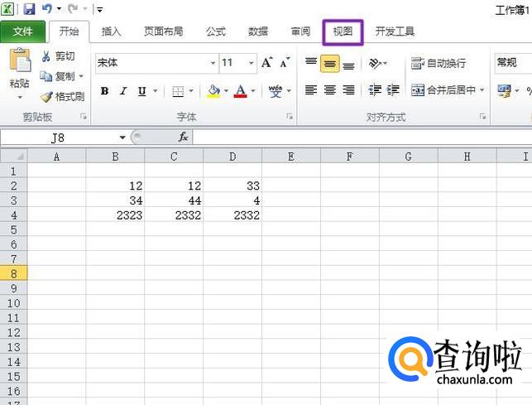Image resolution: width=532 pixels, height=405 pixels.
Task: Open the Name Box dropdown arrow
Action: tap(122, 138)
